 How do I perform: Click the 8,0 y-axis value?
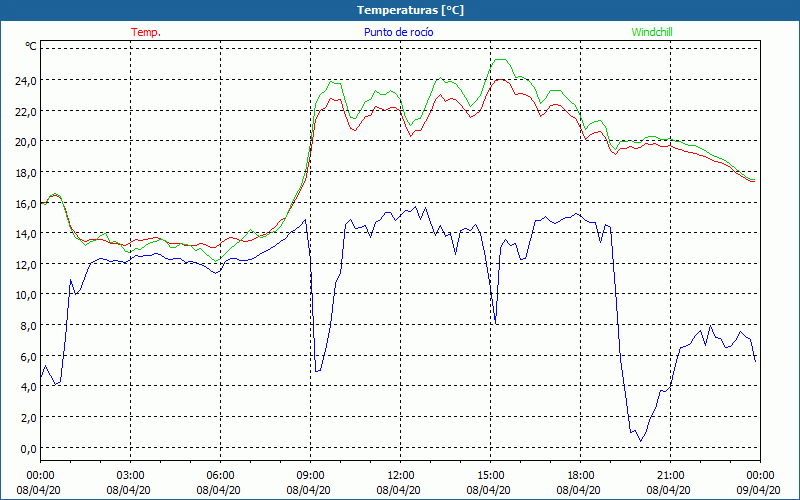pos(28,326)
